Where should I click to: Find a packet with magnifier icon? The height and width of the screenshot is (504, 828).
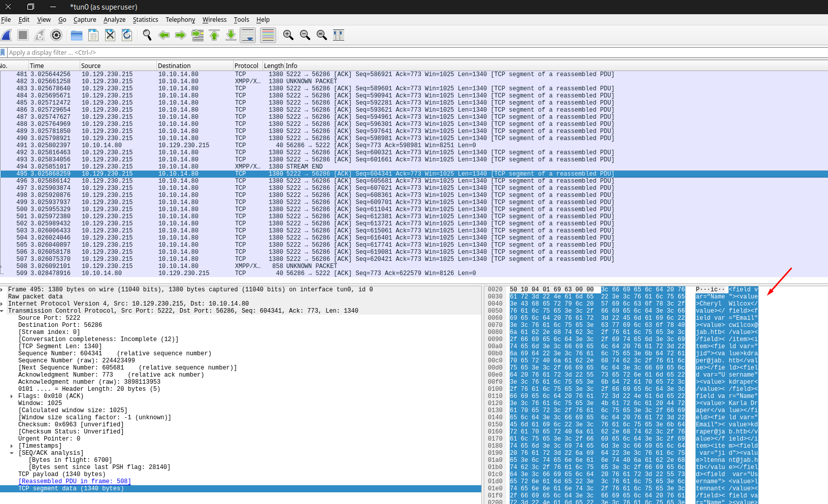click(x=147, y=35)
